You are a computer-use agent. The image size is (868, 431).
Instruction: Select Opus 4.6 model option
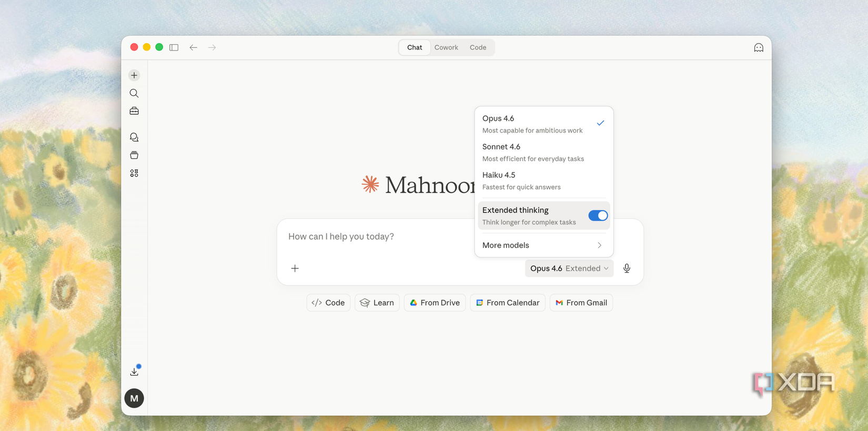(x=544, y=124)
